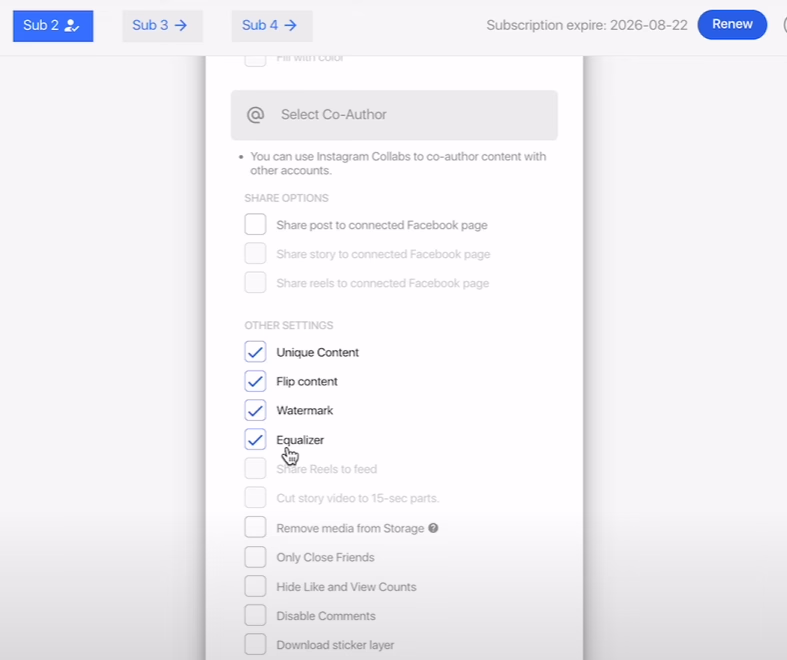Screen dimensions: 787x660
Task: Tick Share reels to connected Facebook page
Action: [x=255, y=283]
